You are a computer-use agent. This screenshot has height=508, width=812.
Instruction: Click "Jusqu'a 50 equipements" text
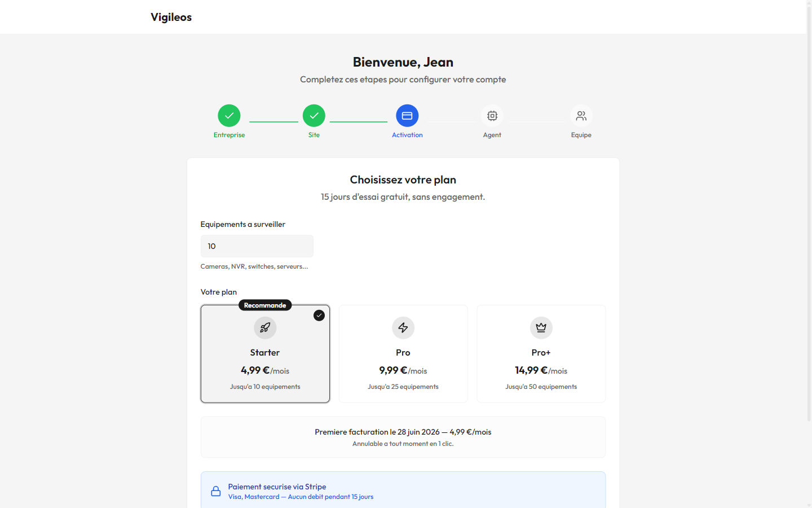pyautogui.click(x=541, y=387)
